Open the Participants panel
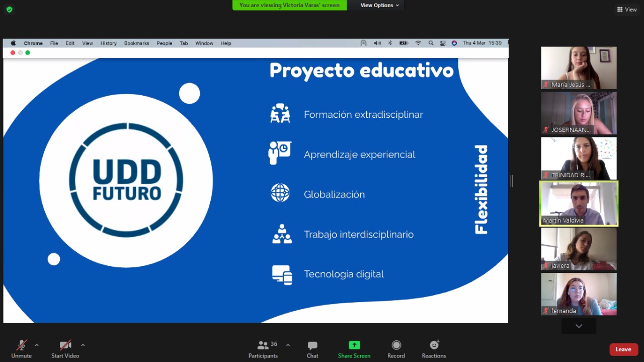 (263, 349)
